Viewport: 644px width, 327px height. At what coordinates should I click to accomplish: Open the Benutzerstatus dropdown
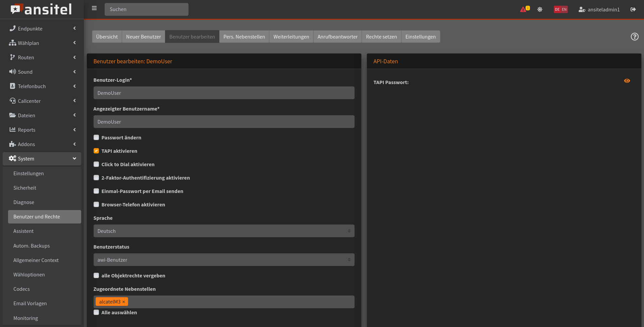tap(224, 260)
